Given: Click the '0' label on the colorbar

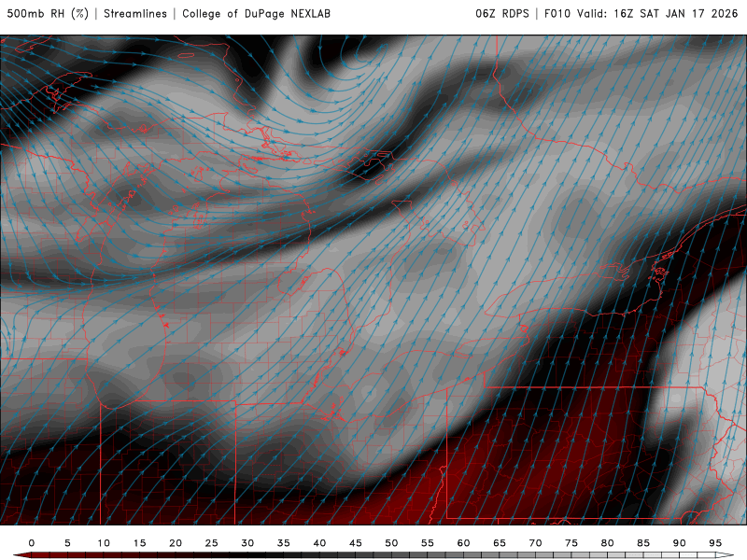Looking at the screenshot, I should (32, 543).
